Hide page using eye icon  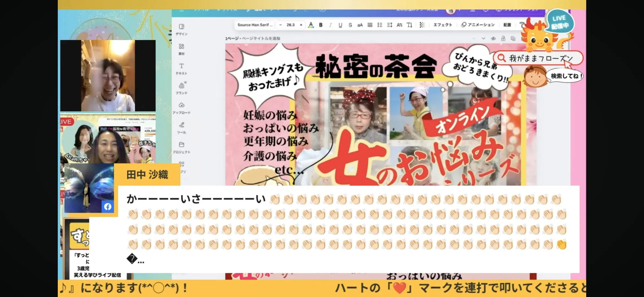pos(493,38)
